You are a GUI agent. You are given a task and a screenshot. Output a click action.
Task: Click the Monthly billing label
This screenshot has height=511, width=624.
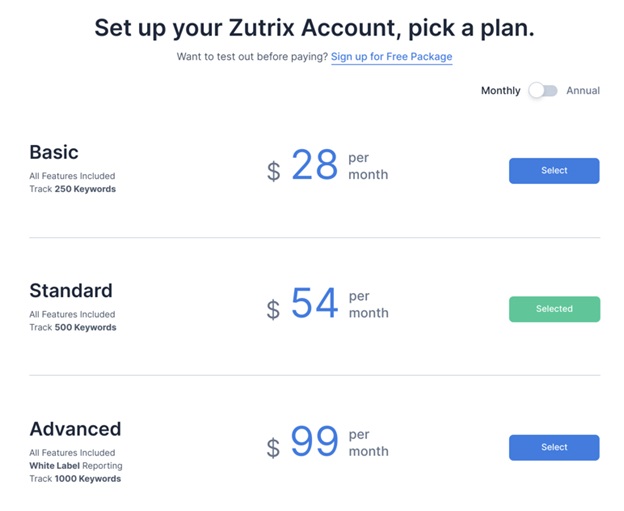[500, 91]
